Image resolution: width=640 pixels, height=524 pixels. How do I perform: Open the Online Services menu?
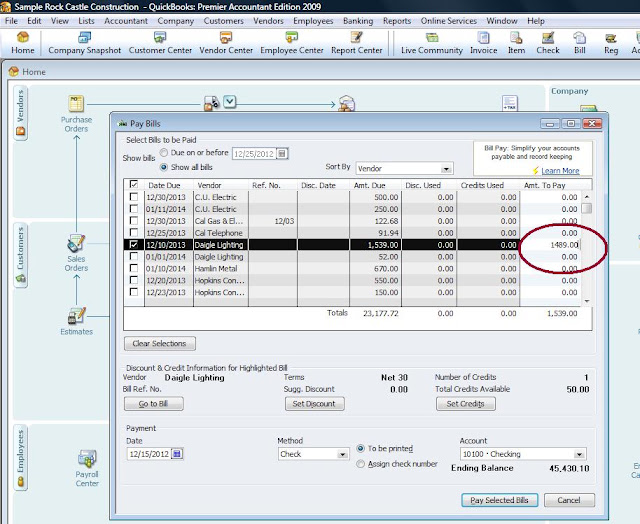pyautogui.click(x=449, y=21)
